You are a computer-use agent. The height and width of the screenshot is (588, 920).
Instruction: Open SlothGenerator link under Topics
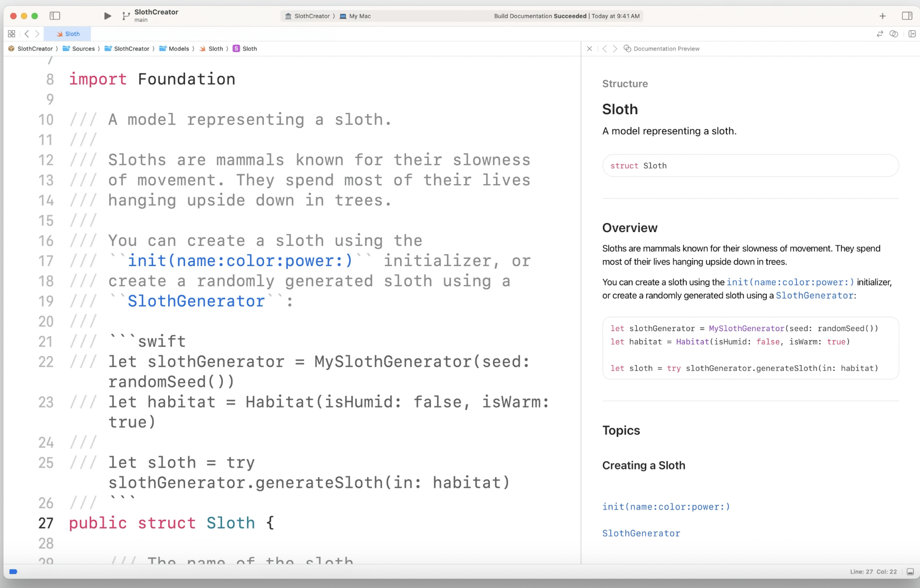pos(641,533)
